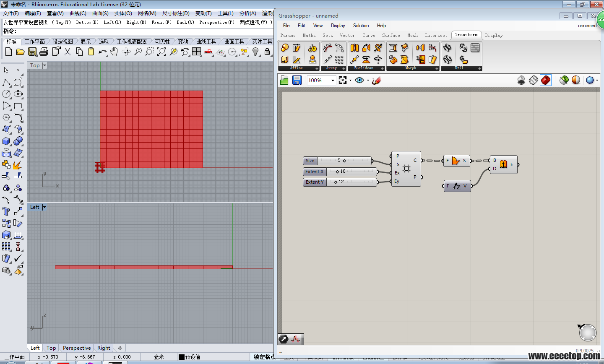Click the checkmark icon in Rhino sidebar

pos(18,258)
